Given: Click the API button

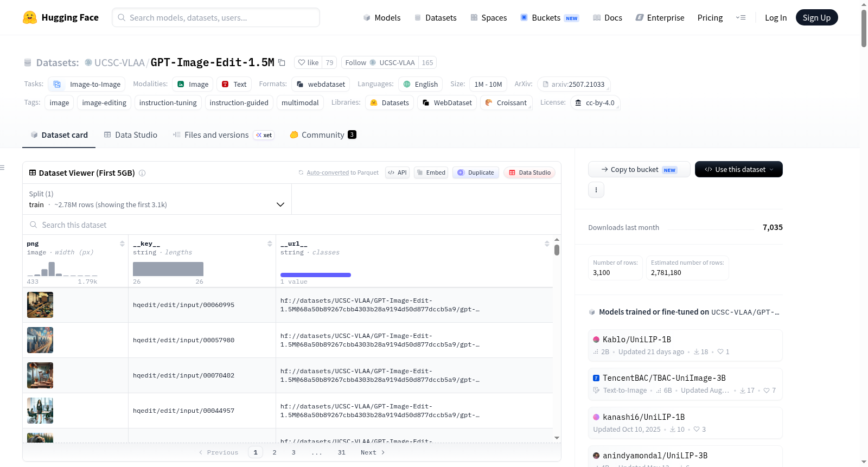Looking at the screenshot, I should click(397, 172).
